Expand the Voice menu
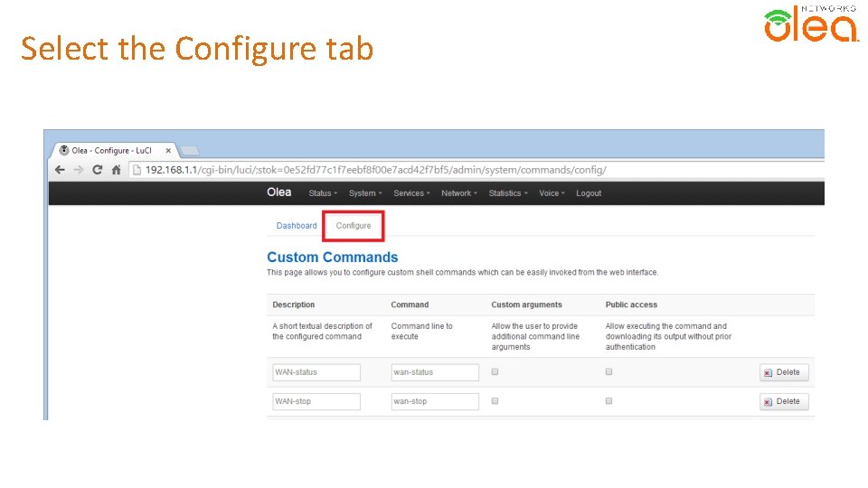 click(x=552, y=193)
